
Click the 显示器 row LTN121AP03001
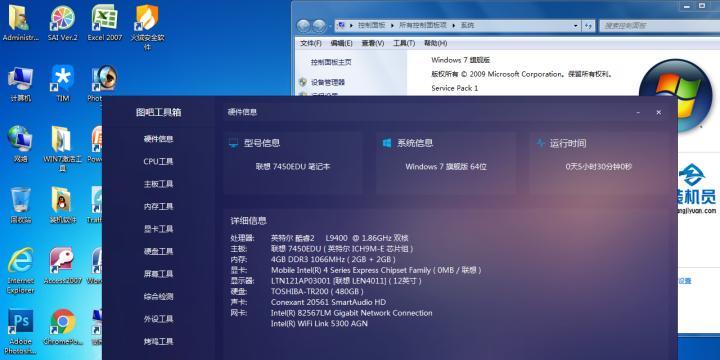tap(326, 281)
